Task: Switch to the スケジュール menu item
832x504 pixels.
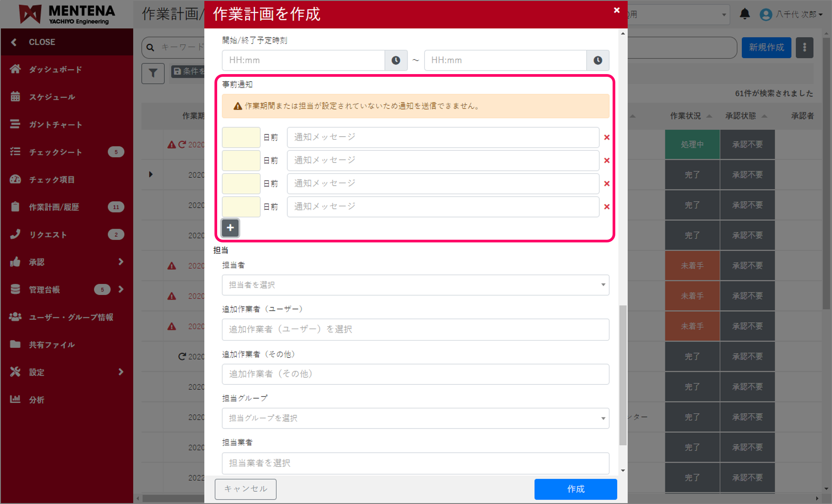Action: tap(16, 97)
